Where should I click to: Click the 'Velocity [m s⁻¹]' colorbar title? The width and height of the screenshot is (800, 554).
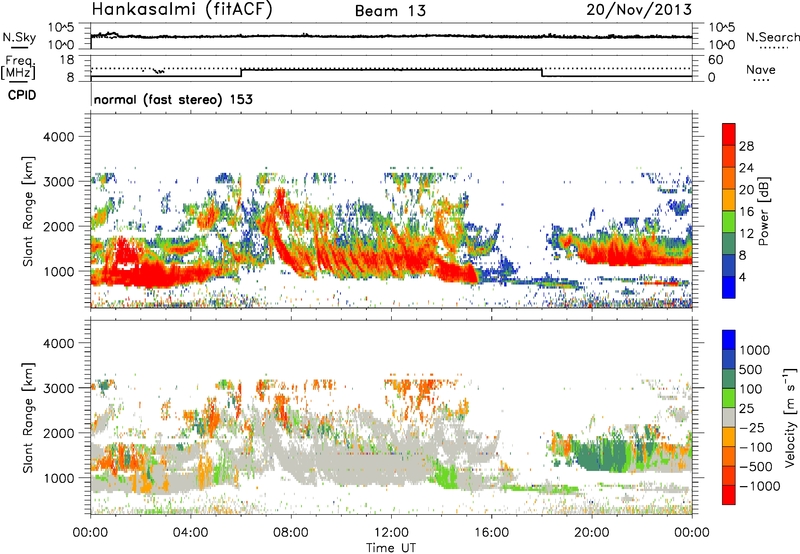(x=790, y=417)
